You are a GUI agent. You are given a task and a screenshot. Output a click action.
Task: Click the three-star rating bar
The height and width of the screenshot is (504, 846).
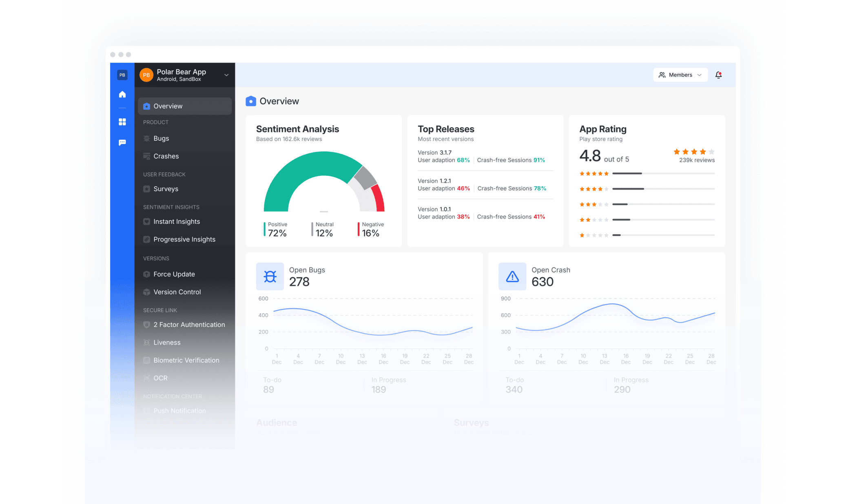[x=663, y=204]
